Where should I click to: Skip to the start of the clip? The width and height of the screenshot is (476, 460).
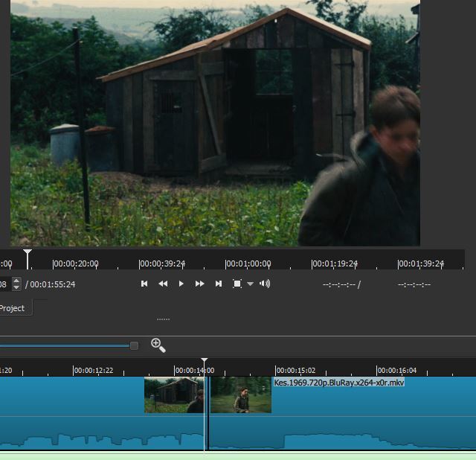pos(144,284)
